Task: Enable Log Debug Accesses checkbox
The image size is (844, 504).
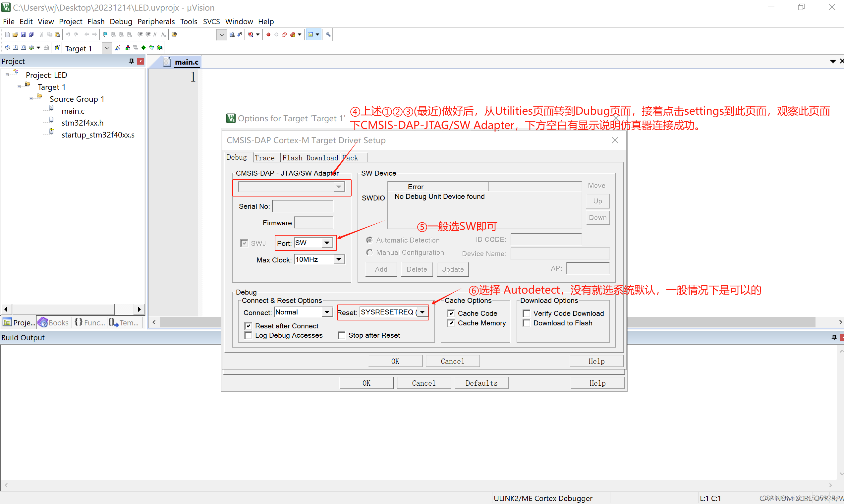Action: tap(248, 336)
